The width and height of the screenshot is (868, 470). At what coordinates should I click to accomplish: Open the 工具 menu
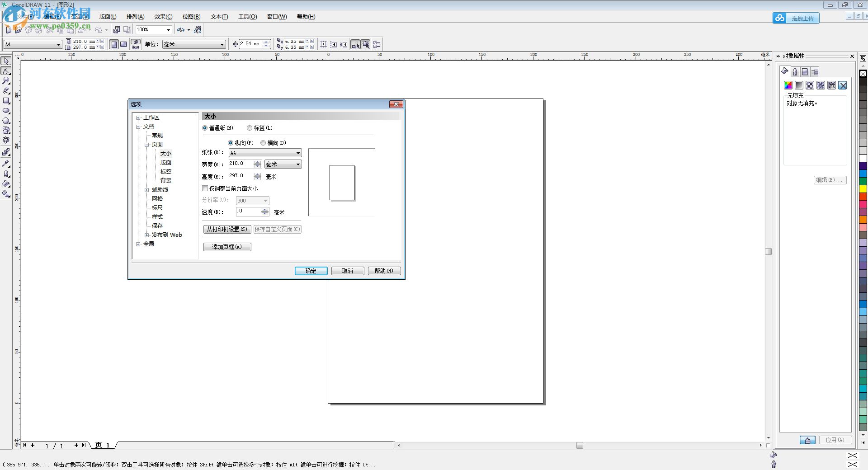pos(248,16)
